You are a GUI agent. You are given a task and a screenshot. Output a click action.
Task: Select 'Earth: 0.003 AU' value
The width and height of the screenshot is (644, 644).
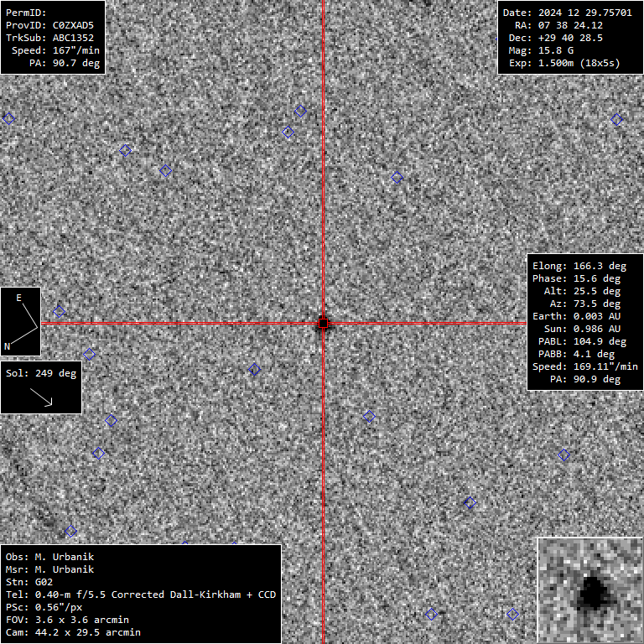576,316
